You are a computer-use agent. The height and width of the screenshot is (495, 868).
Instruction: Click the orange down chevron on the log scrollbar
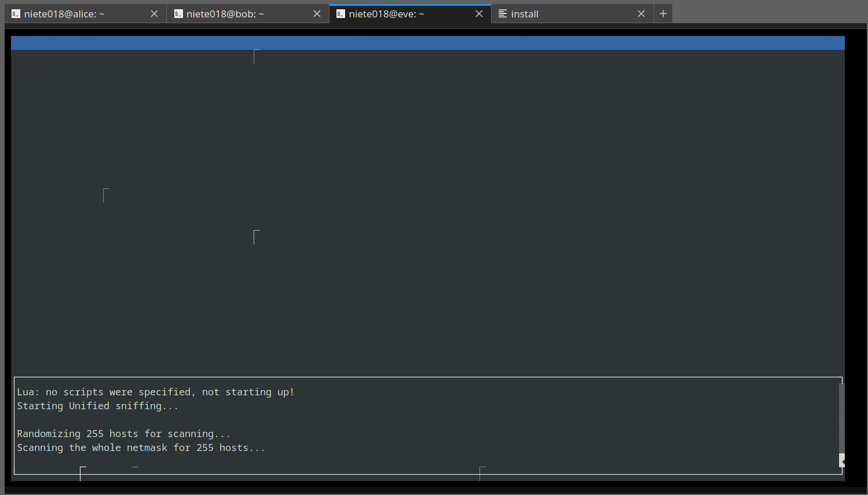(841, 461)
